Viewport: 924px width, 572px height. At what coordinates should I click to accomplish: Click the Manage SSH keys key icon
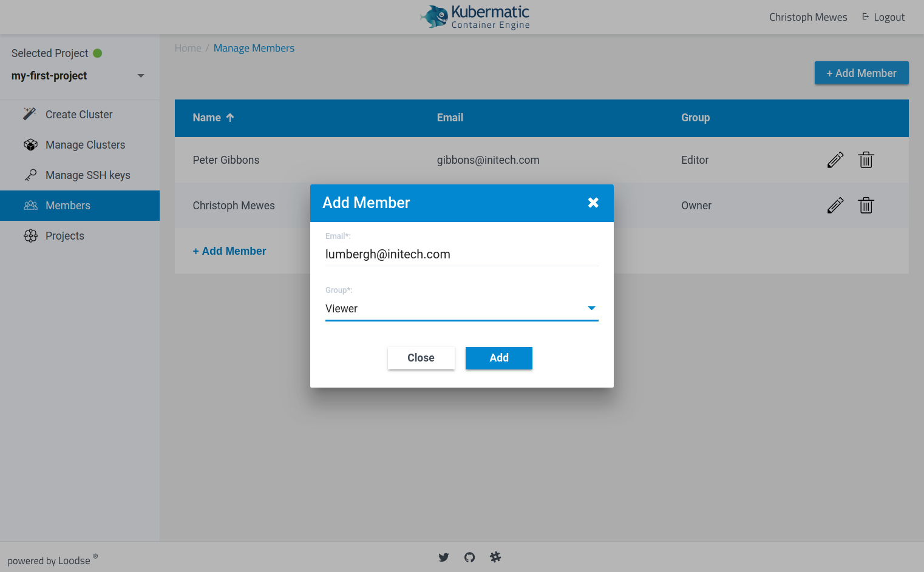point(30,175)
